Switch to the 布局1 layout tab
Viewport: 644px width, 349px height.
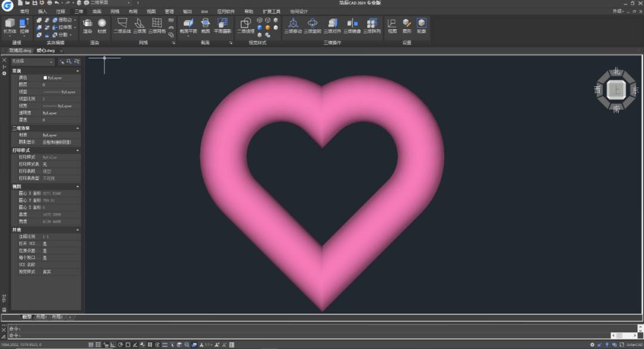coord(41,317)
